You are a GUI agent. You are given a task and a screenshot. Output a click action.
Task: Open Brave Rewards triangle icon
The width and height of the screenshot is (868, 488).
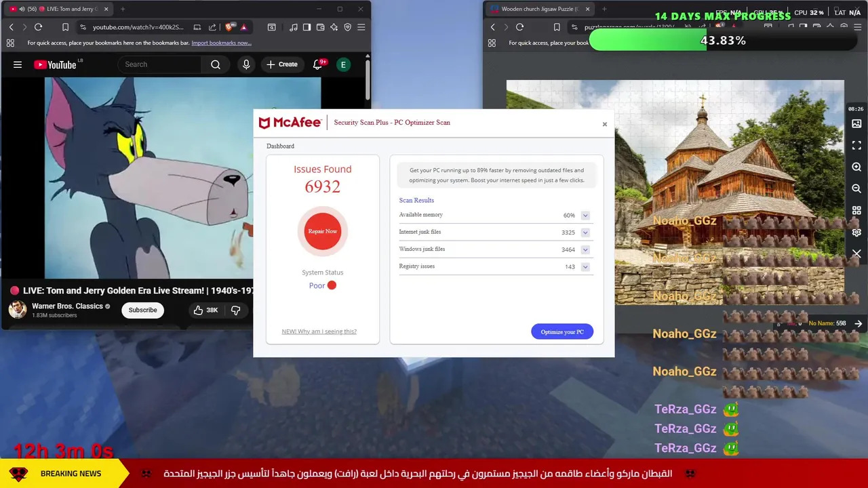(243, 27)
